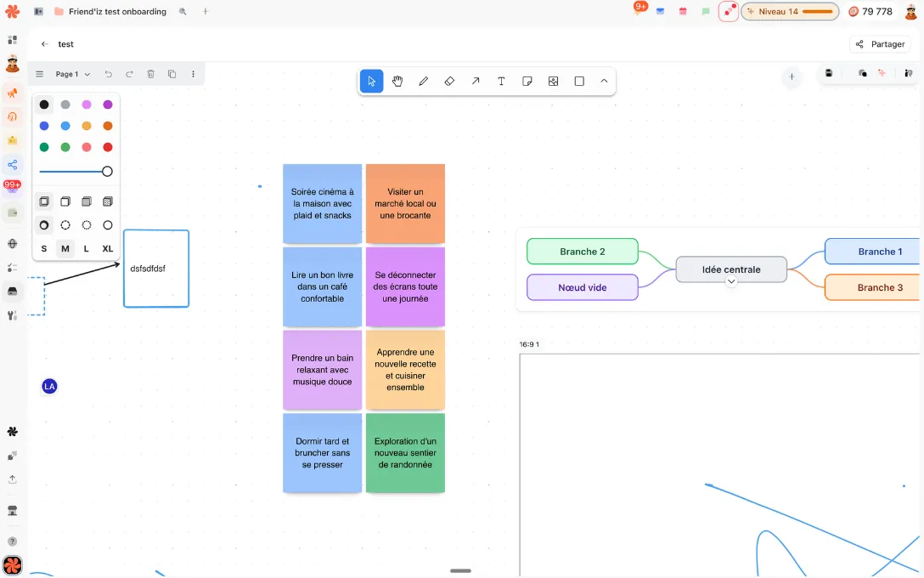The image size is (924, 578).
Task: Select the dashed line style option
Action: pyautogui.click(x=65, y=225)
